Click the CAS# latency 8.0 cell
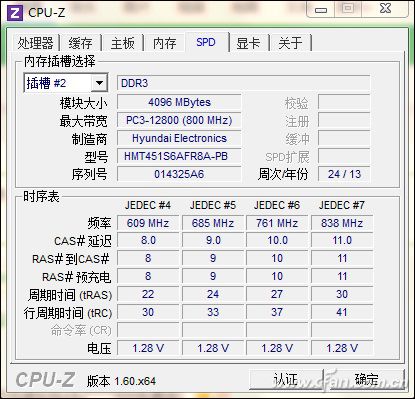The image size is (415, 399). (148, 240)
